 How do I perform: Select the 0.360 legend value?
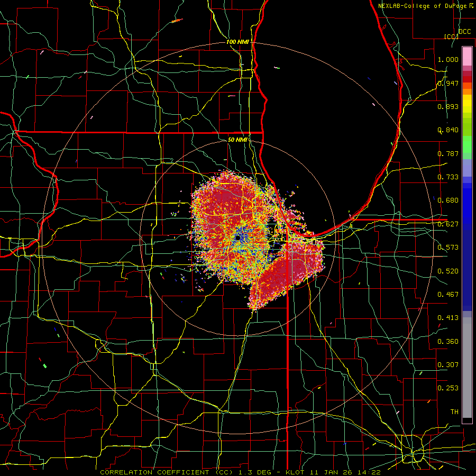pos(448,342)
